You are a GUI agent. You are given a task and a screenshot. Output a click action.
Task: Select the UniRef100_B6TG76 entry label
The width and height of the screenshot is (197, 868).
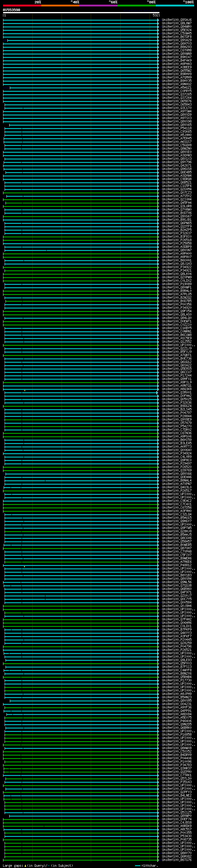pyautogui.click(x=176, y=860)
